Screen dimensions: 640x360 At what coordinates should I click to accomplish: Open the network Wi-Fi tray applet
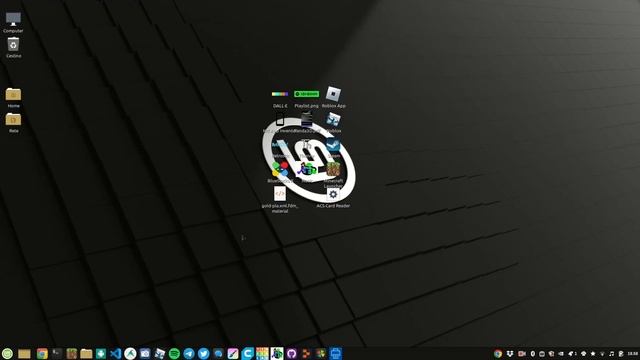[602, 354]
